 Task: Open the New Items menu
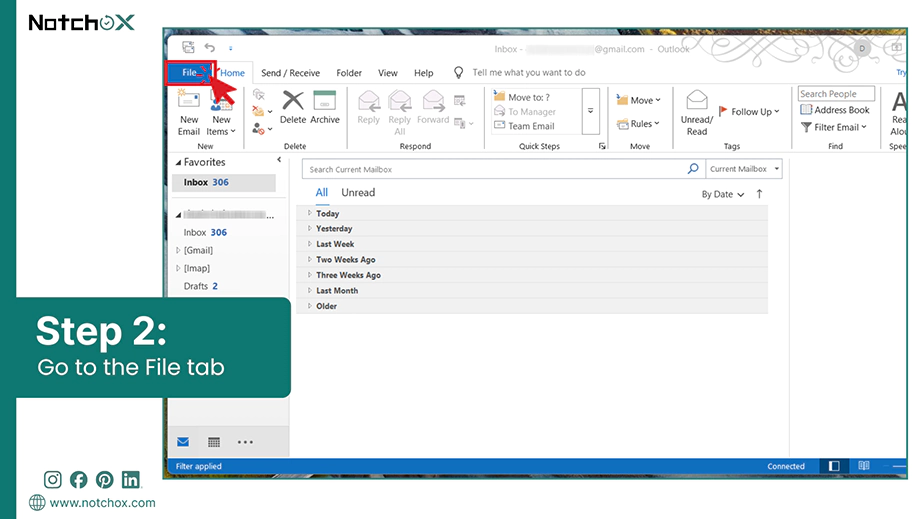point(221,113)
